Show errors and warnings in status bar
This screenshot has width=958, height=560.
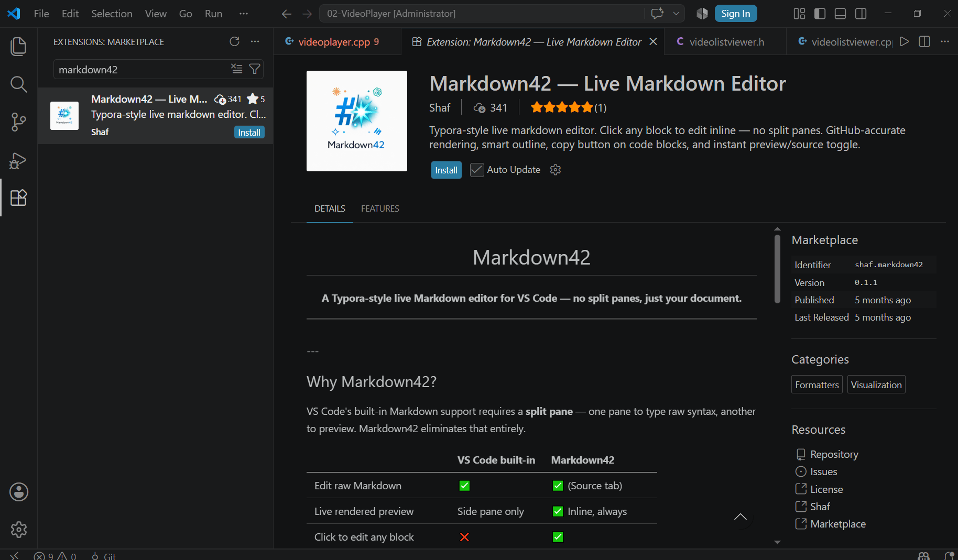[55, 556]
